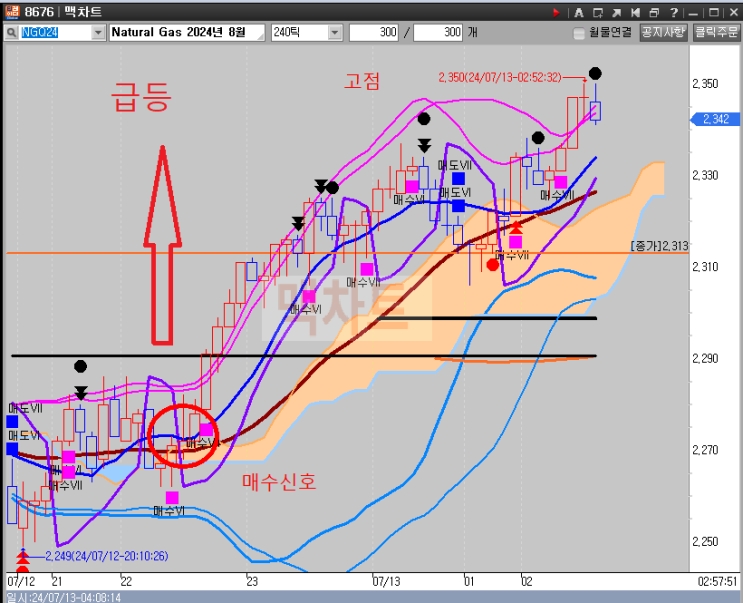Toggle the 월물연결 checkbox
The height and width of the screenshot is (603, 743).
tap(579, 33)
